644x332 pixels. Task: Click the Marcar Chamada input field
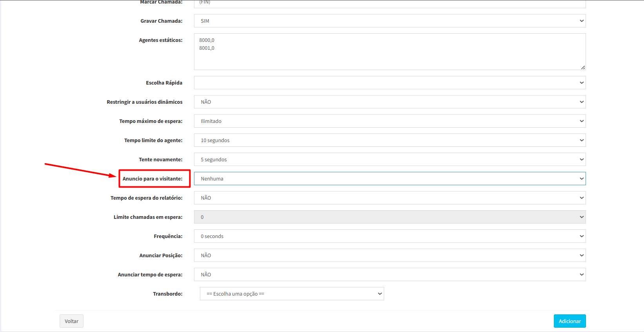(x=390, y=4)
